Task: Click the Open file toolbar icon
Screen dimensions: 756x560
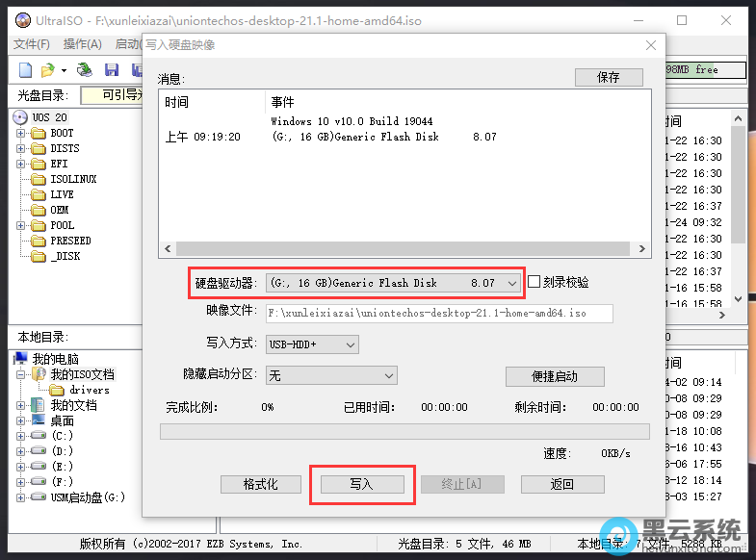Action: tap(47, 70)
